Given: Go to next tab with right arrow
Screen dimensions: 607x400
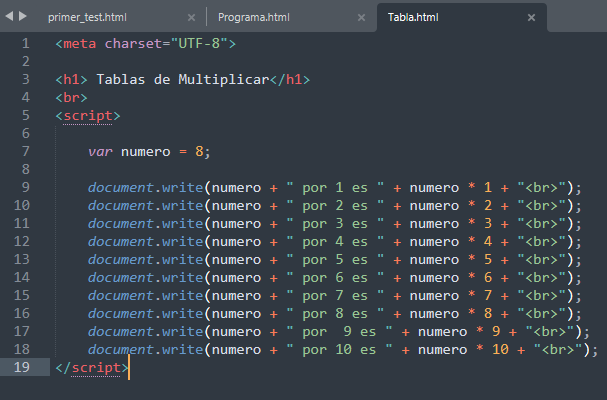Looking at the screenshot, I should 23,16.
